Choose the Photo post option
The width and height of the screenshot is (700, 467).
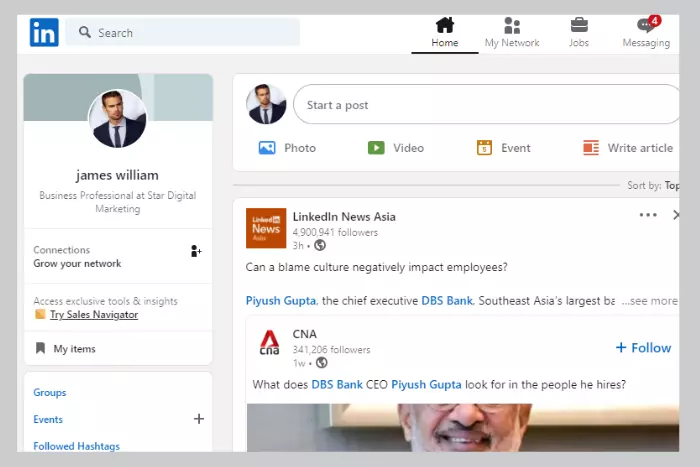click(x=287, y=148)
